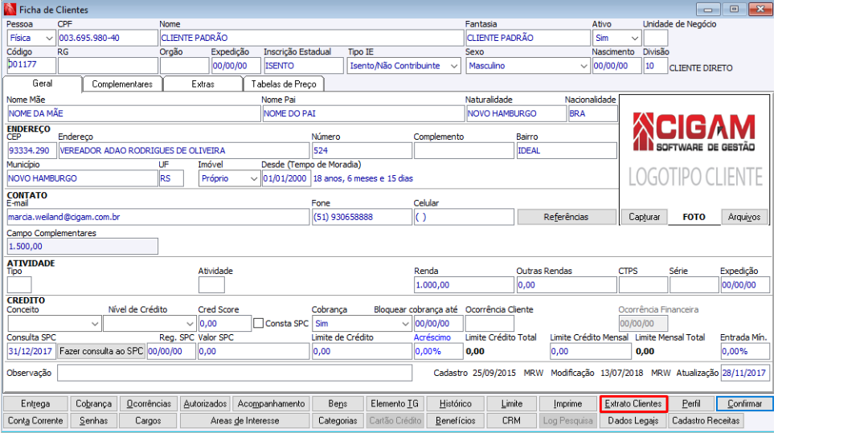
Task: Click Fazer consulta ao SPC button
Action: pyautogui.click(x=101, y=351)
